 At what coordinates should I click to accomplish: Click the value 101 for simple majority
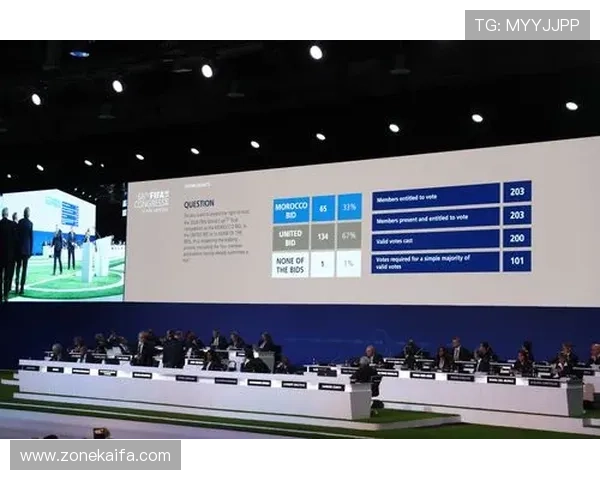point(517,261)
